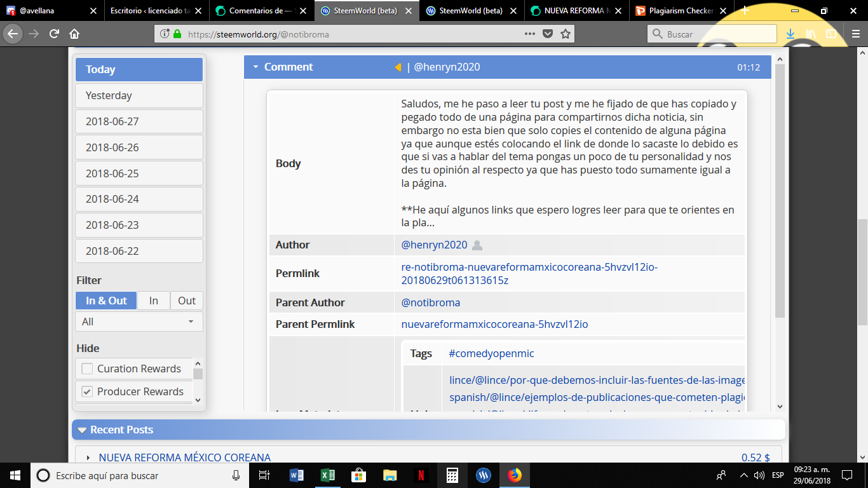Click the orange arrow in Comment header
This screenshot has width=868, height=488.
398,67
